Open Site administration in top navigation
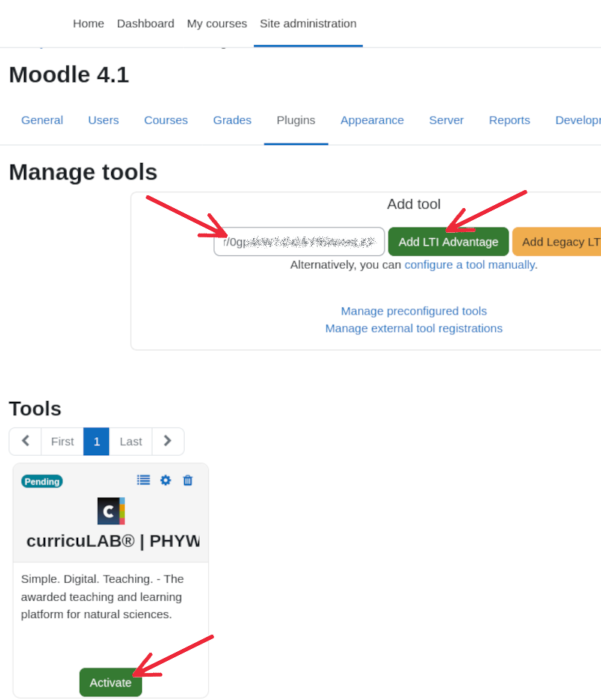This screenshot has height=700, width=601. click(x=308, y=23)
